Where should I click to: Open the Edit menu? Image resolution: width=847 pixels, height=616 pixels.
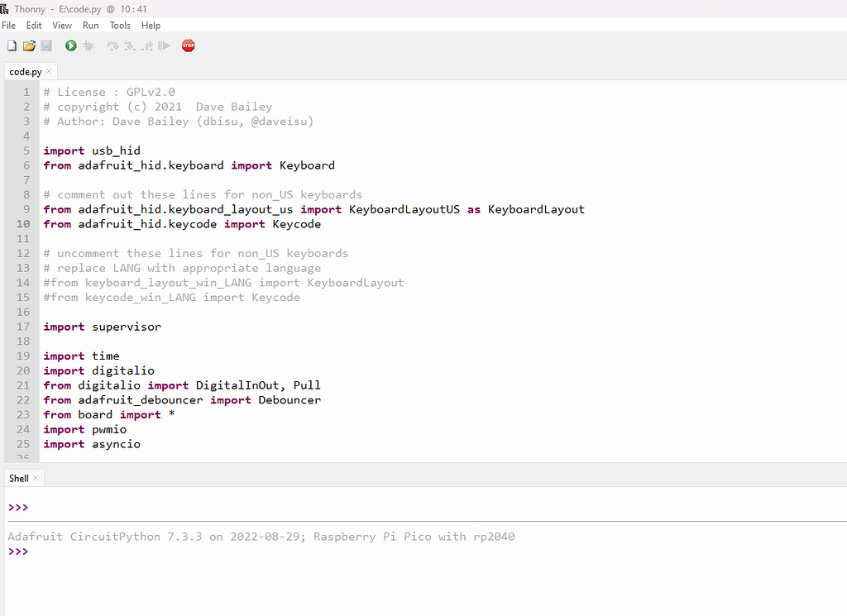(x=33, y=26)
